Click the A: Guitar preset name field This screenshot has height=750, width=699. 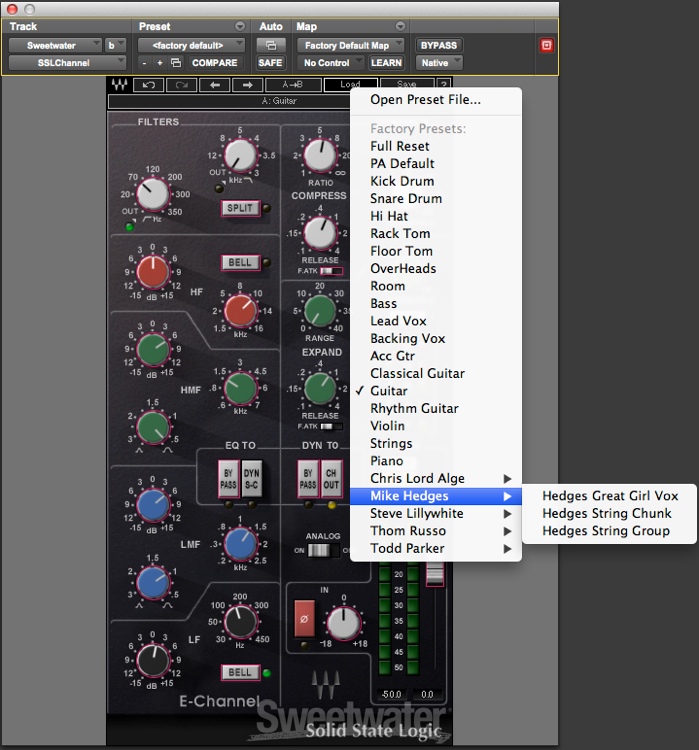(279, 101)
